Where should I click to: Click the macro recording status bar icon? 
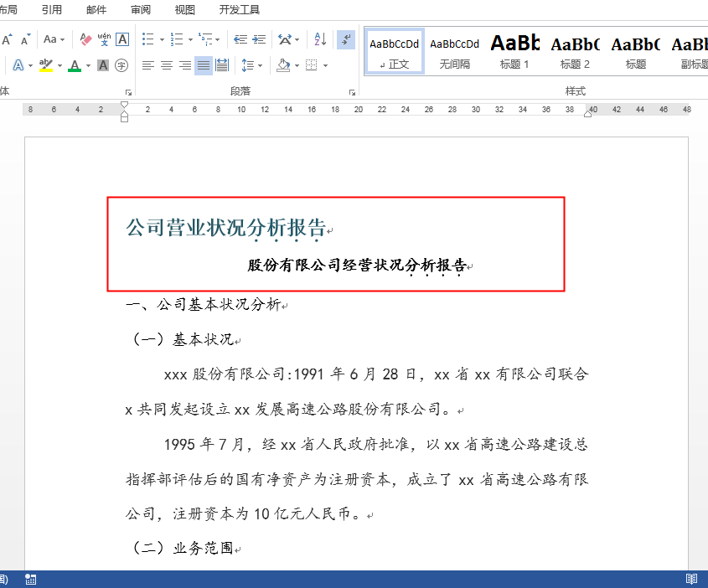(31, 580)
